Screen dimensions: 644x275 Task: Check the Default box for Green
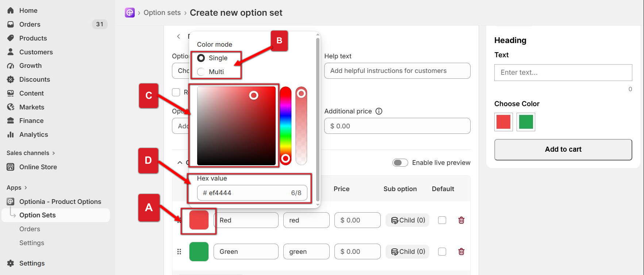(442, 252)
